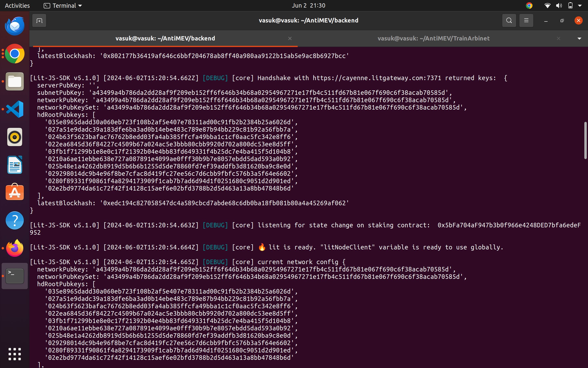Close the ~/AntiMEV/TrainArbinet tab

coord(558,38)
